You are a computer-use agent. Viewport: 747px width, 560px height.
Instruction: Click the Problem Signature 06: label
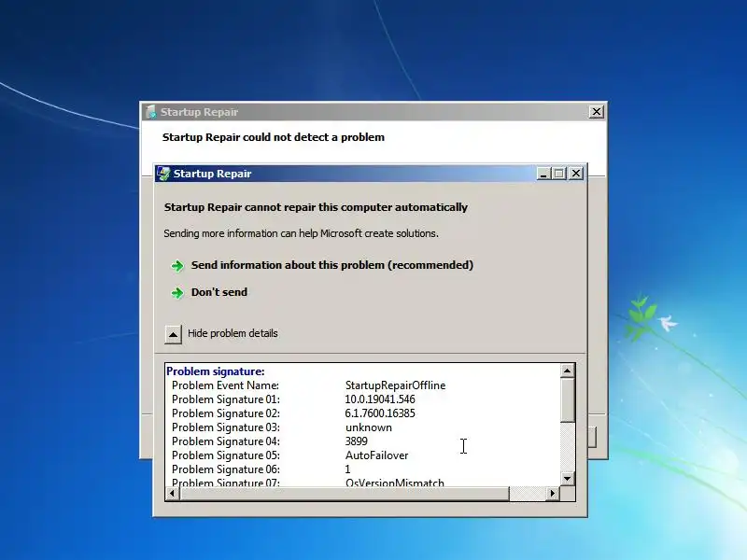coord(226,469)
